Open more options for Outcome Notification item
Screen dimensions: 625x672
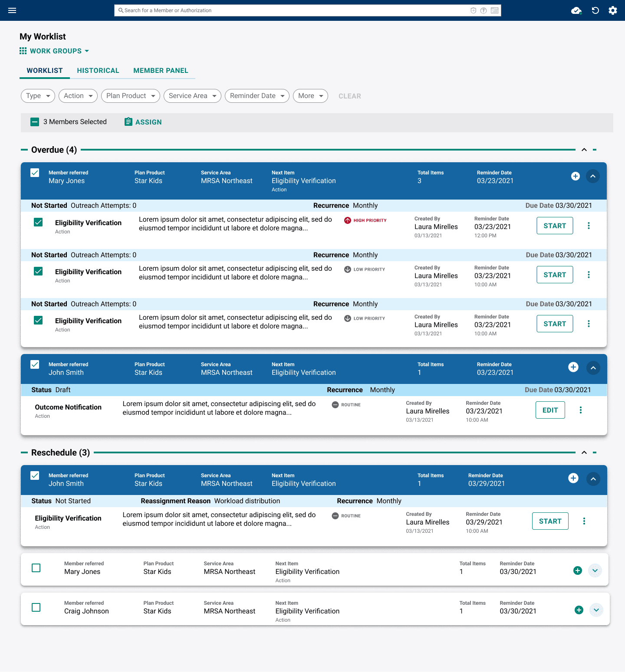pyautogui.click(x=581, y=410)
